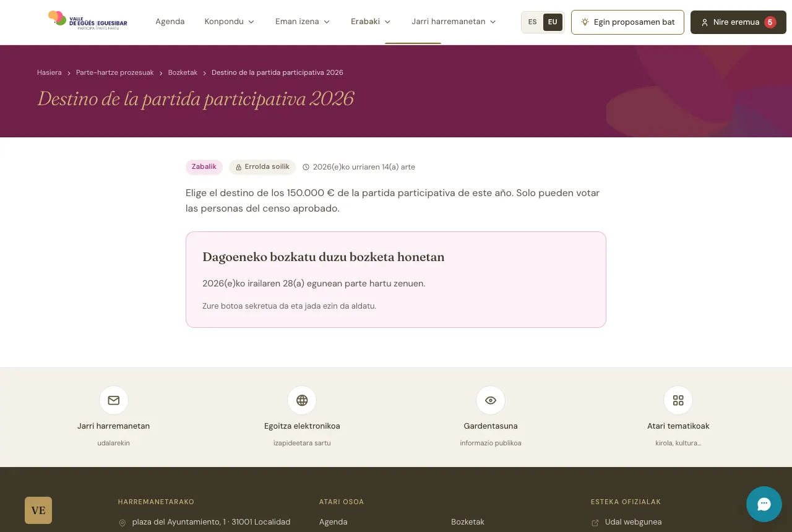The height and width of the screenshot is (532, 792).
Task: Open the Jarri harremanetan nav dropdown
Action: click(454, 22)
